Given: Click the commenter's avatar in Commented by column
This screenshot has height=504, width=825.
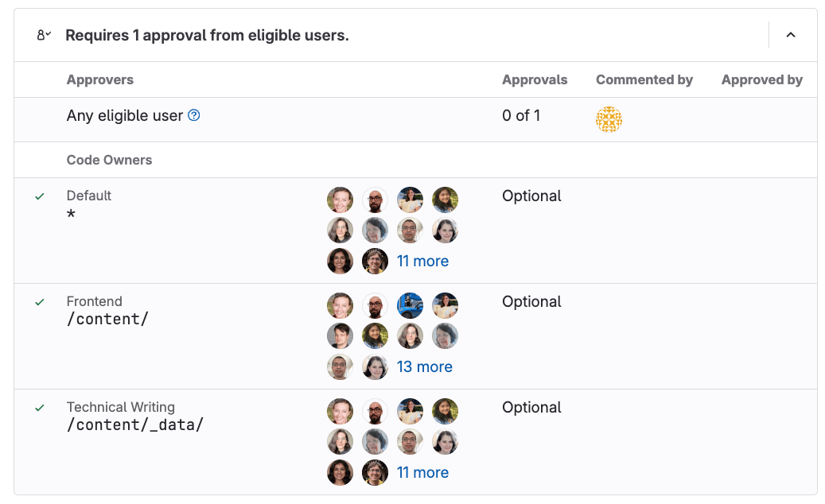Looking at the screenshot, I should (609, 119).
